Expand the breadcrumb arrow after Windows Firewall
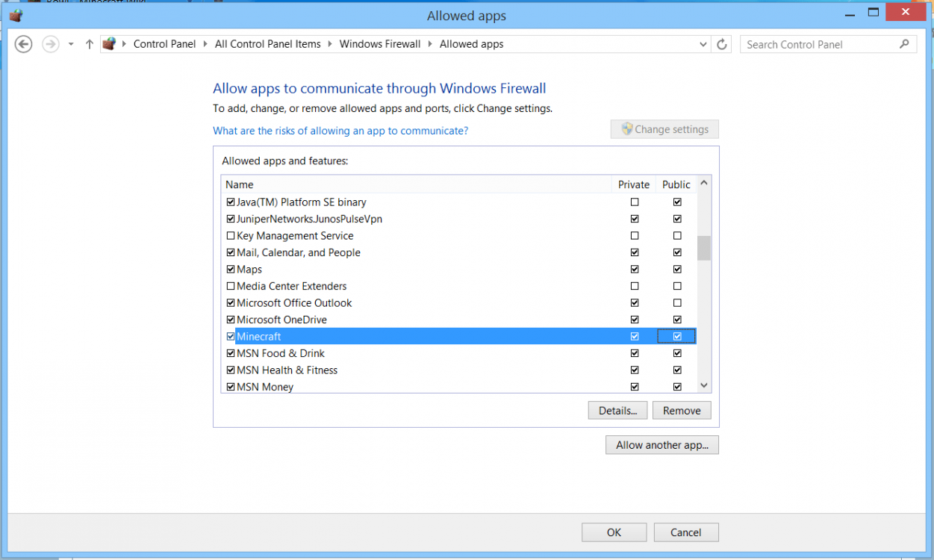This screenshot has height=560, width=934. tap(430, 45)
